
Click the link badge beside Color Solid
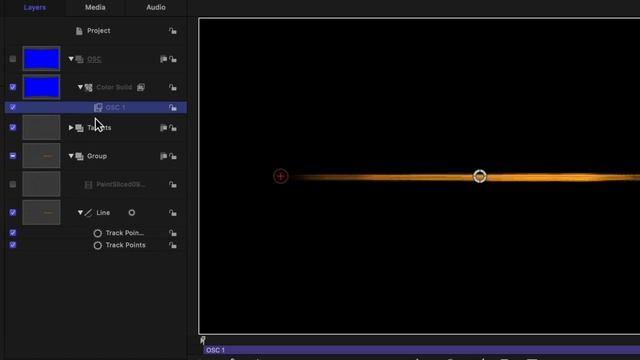click(x=141, y=87)
